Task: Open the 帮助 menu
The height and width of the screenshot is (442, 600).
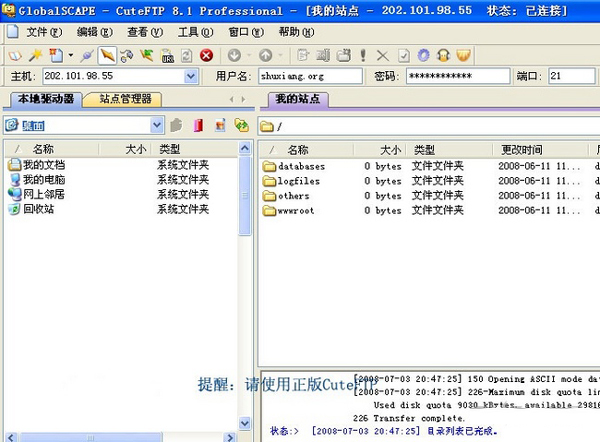Action: (297, 32)
